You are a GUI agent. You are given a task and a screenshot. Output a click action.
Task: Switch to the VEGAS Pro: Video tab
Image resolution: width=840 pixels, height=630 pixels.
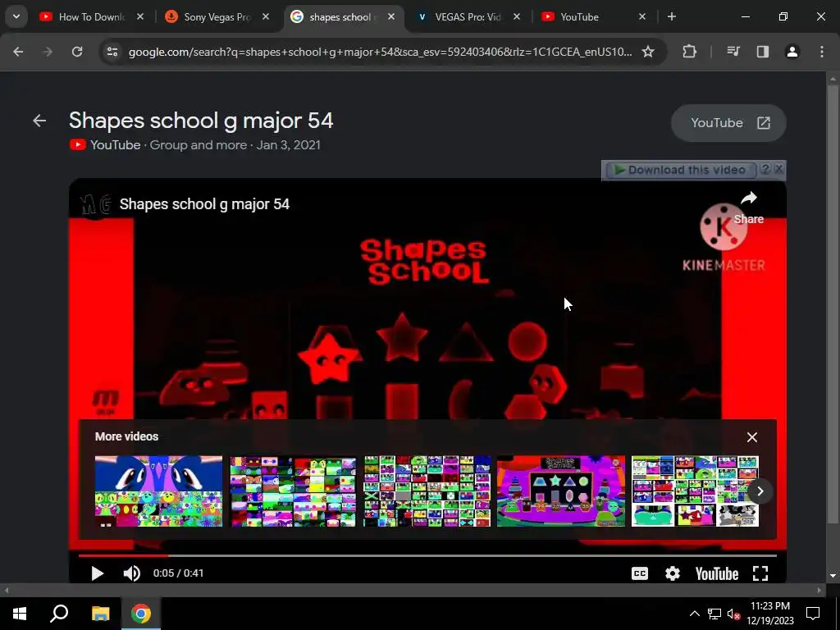pyautogui.click(x=468, y=17)
